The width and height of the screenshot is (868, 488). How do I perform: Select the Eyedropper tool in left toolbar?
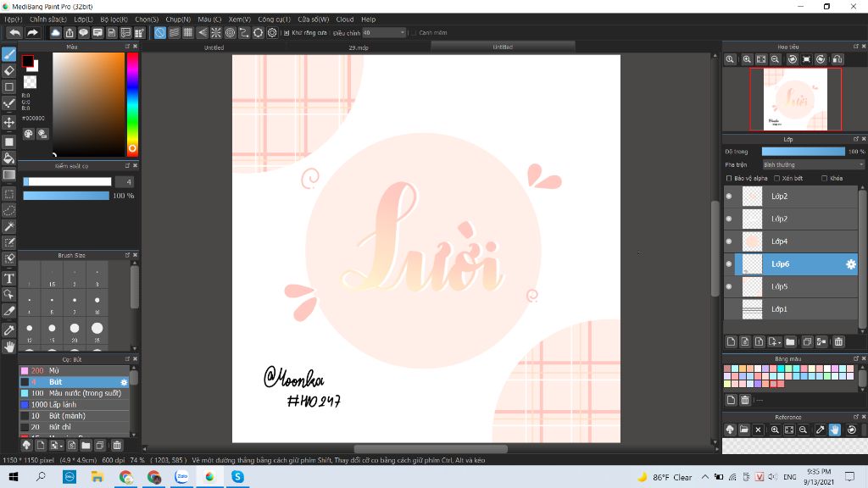8,330
